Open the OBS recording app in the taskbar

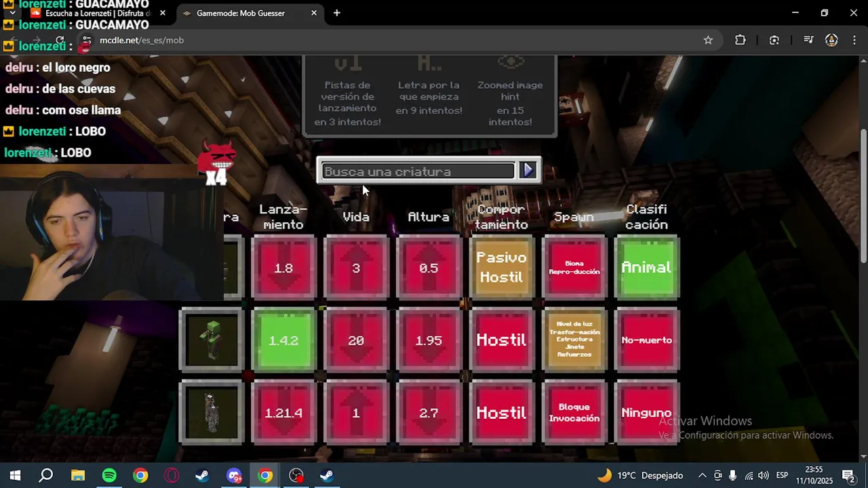(x=296, y=476)
